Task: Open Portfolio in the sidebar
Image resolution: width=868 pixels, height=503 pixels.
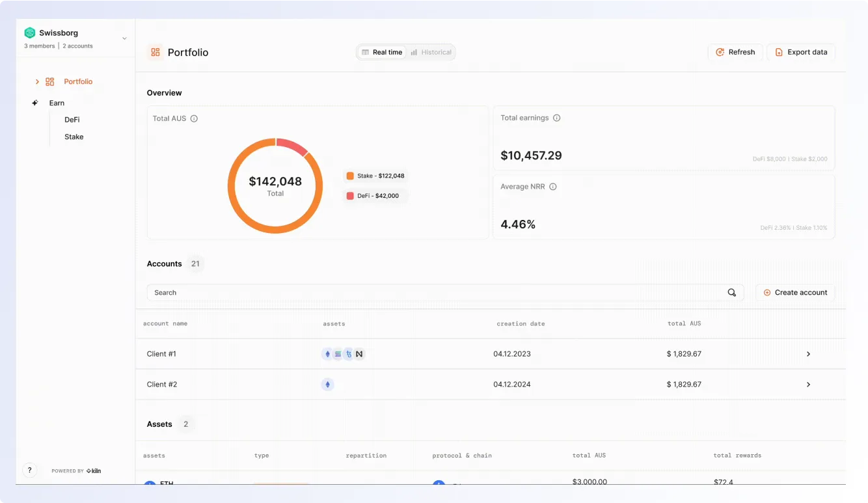Action: coord(78,81)
